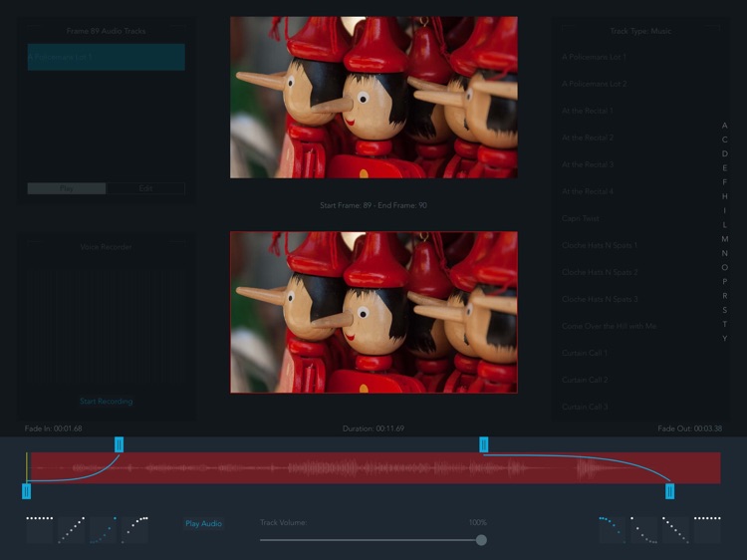The width and height of the screenshot is (747, 560).
Task: Click the Start Frame 89 - End Frame 90 label
Action: pyautogui.click(x=373, y=205)
